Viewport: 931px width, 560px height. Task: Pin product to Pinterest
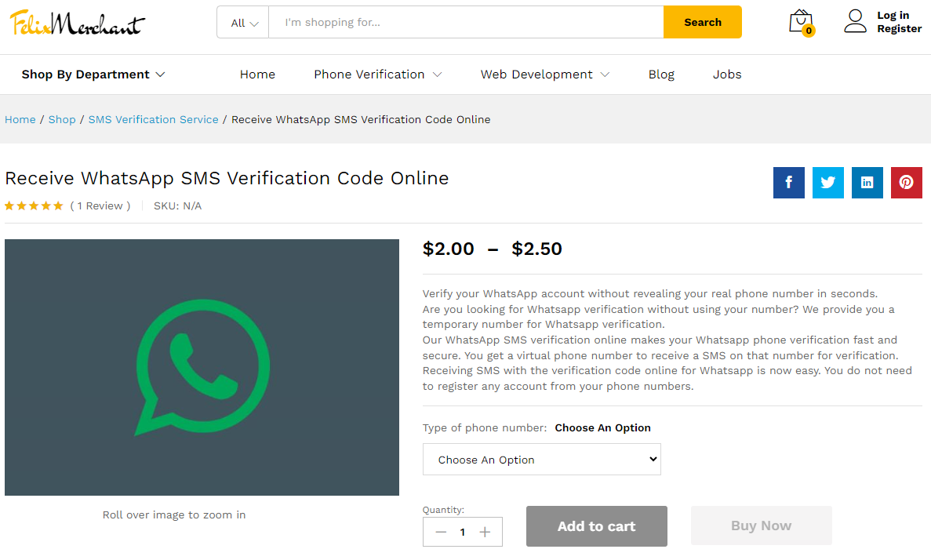(906, 183)
